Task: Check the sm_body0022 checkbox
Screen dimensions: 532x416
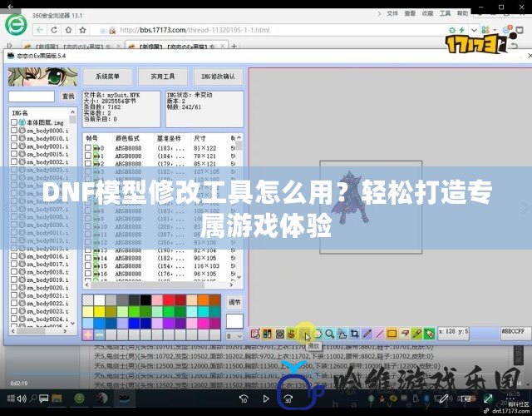Action: 14,303
